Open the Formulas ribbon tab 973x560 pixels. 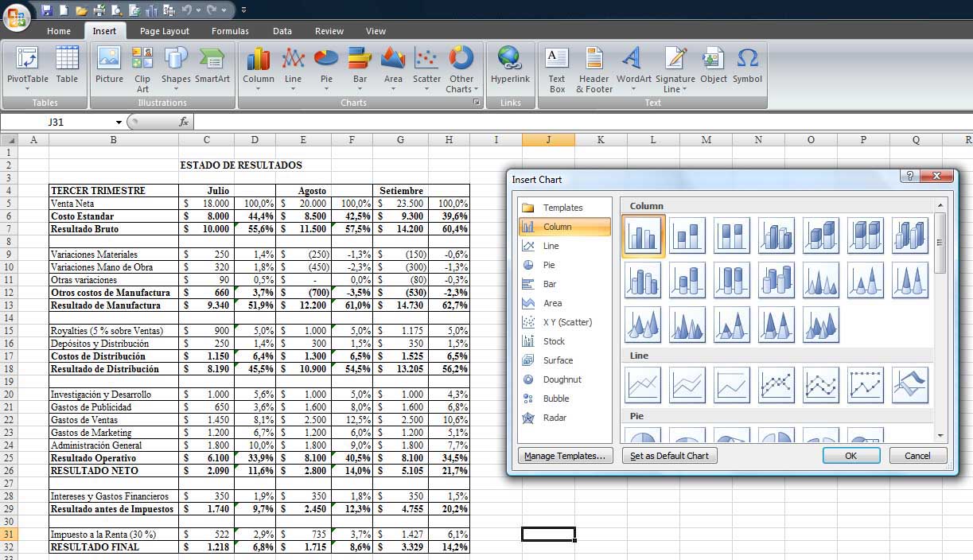(x=230, y=31)
